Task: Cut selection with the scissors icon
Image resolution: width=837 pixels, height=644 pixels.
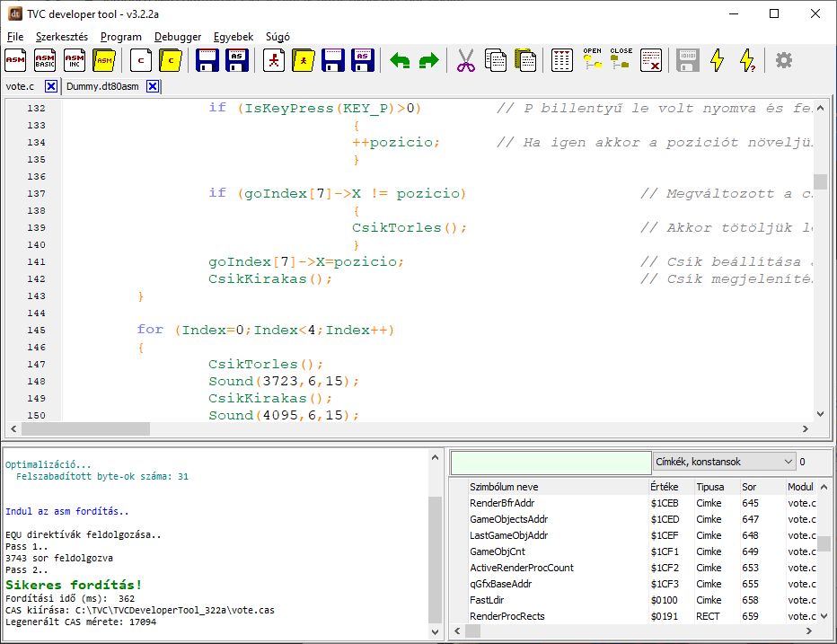Action: 465,60
